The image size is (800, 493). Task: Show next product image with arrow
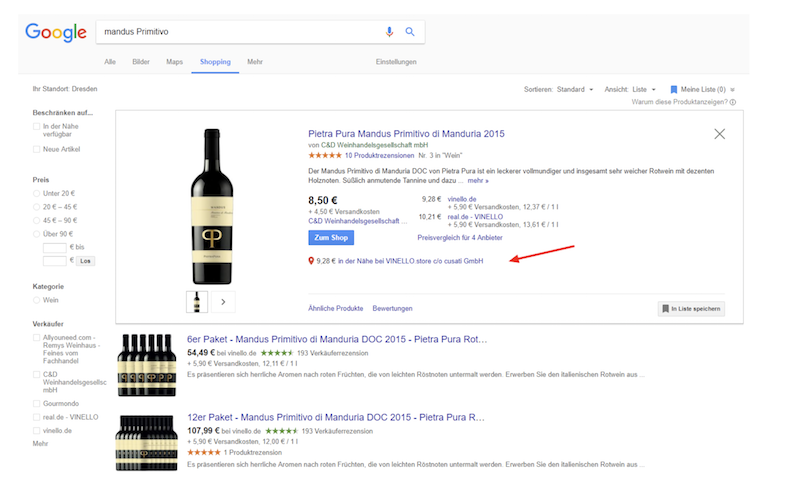pos(223,302)
